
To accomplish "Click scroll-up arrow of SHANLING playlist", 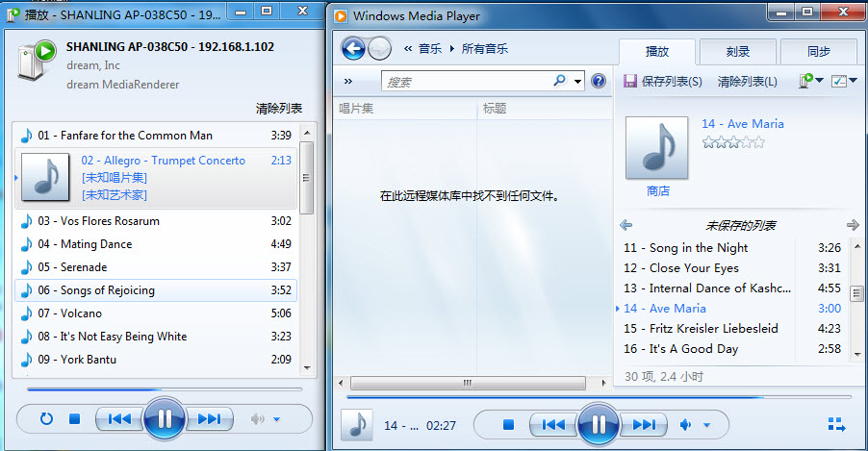I will click(x=307, y=133).
